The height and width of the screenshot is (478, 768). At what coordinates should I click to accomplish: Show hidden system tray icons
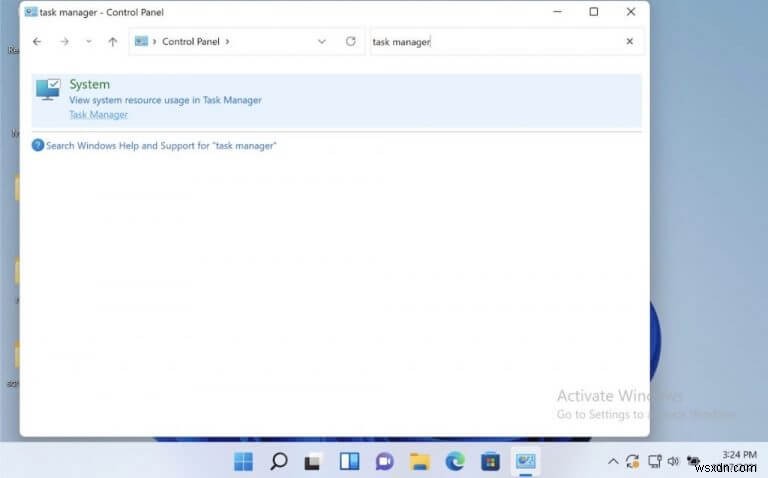point(613,461)
